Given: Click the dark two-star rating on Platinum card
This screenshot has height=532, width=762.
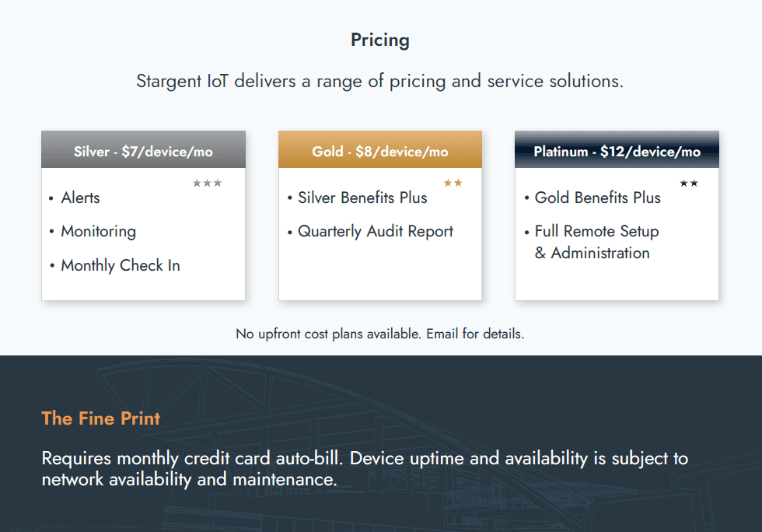Looking at the screenshot, I should (x=689, y=184).
